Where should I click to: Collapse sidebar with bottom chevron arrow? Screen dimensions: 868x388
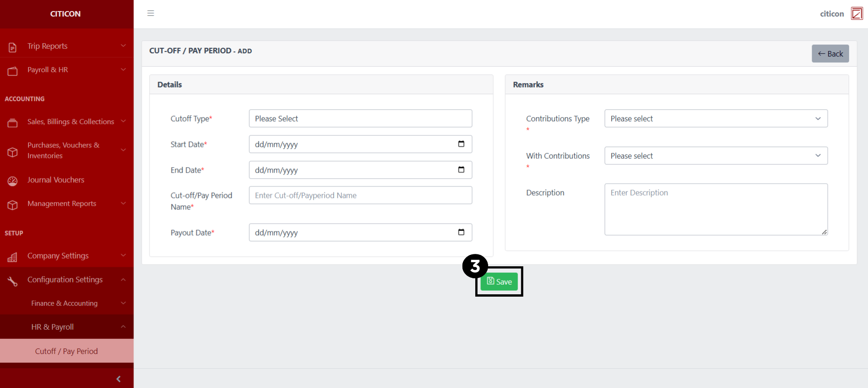point(118,379)
